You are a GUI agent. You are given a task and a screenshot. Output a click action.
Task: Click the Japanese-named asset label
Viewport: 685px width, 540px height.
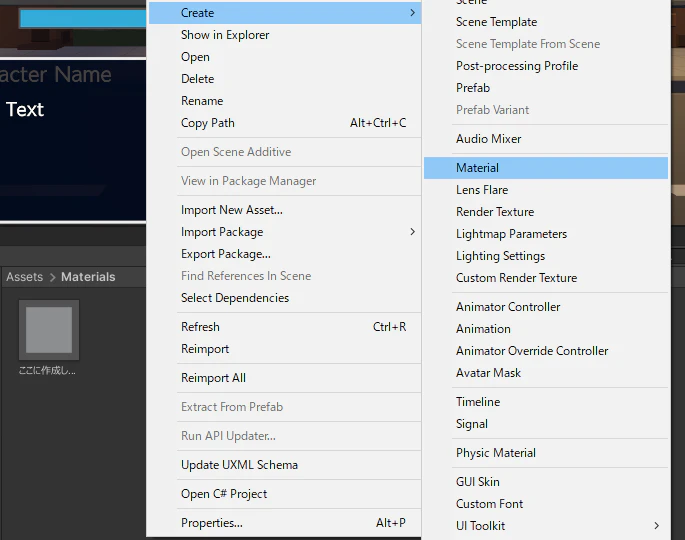click(x=47, y=370)
